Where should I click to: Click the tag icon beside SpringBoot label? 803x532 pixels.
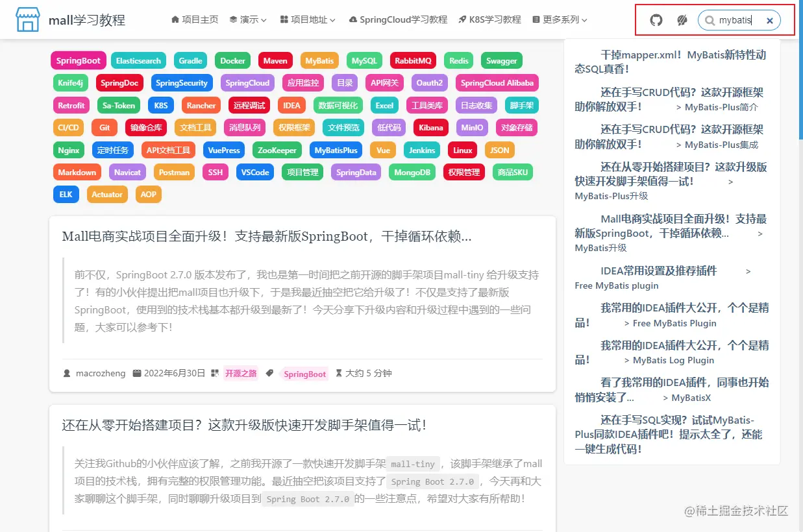tap(270, 373)
